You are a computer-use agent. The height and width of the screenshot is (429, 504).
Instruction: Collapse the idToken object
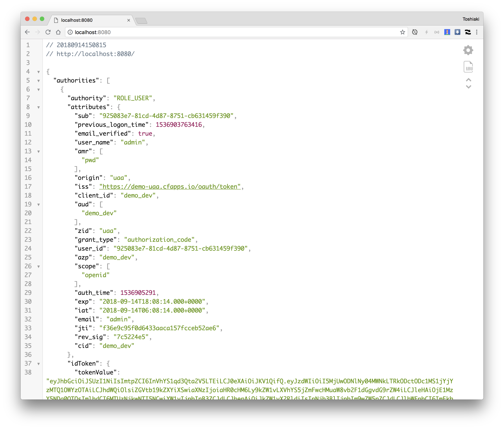pyautogui.click(x=38, y=364)
